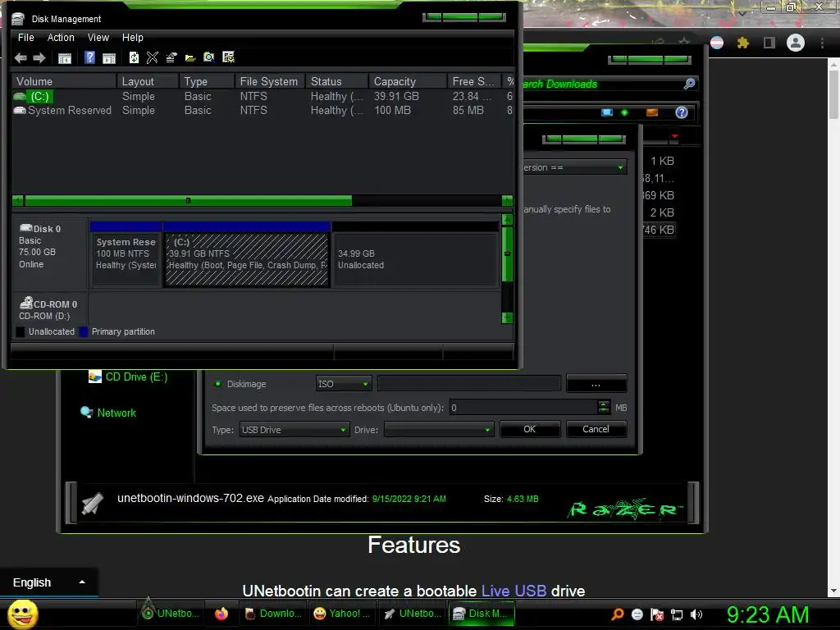Click the Live USB link on webpage
The width and height of the screenshot is (840, 630).
514,591
